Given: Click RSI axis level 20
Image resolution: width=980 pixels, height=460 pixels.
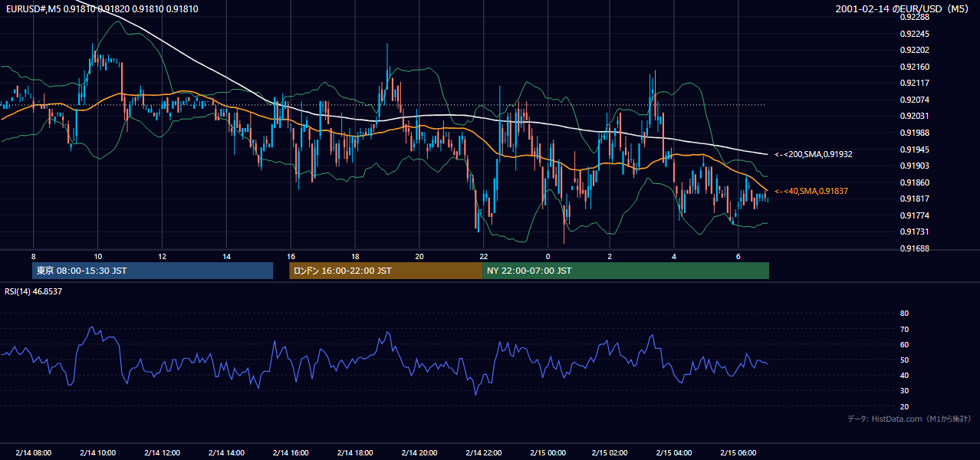Looking at the screenshot, I should (x=904, y=406).
